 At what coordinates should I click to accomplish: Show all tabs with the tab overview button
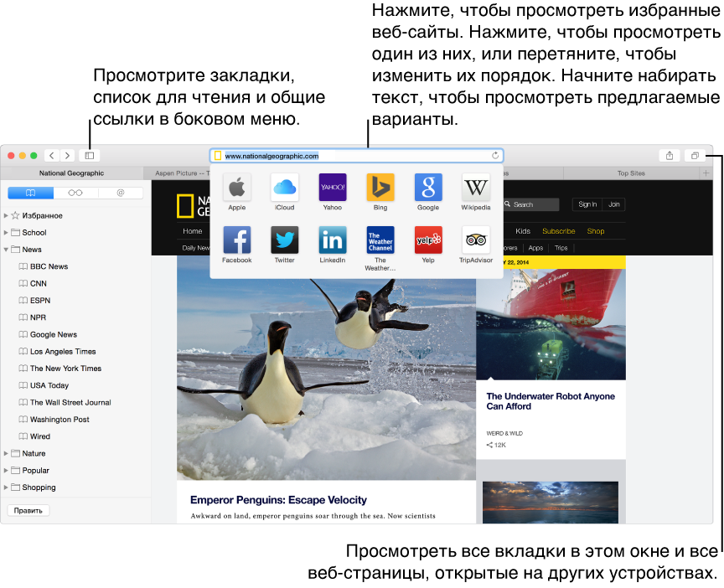(x=695, y=156)
